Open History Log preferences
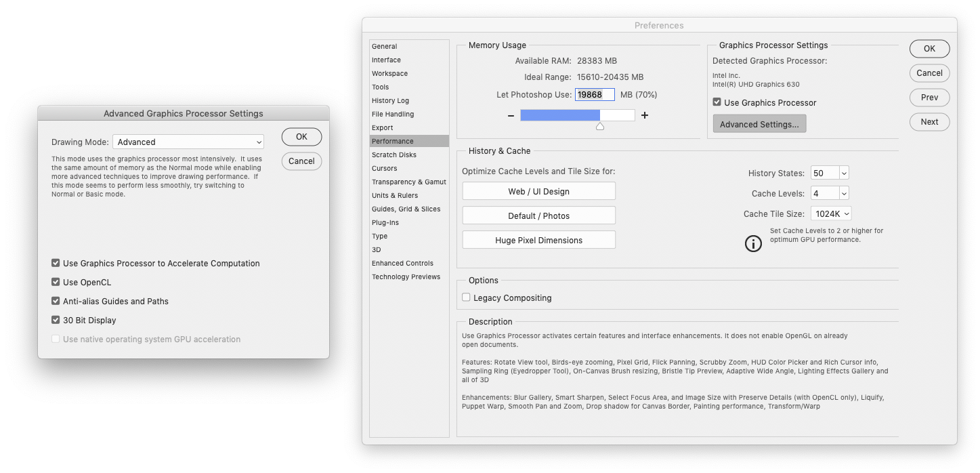The width and height of the screenshot is (980, 473). tap(409, 101)
